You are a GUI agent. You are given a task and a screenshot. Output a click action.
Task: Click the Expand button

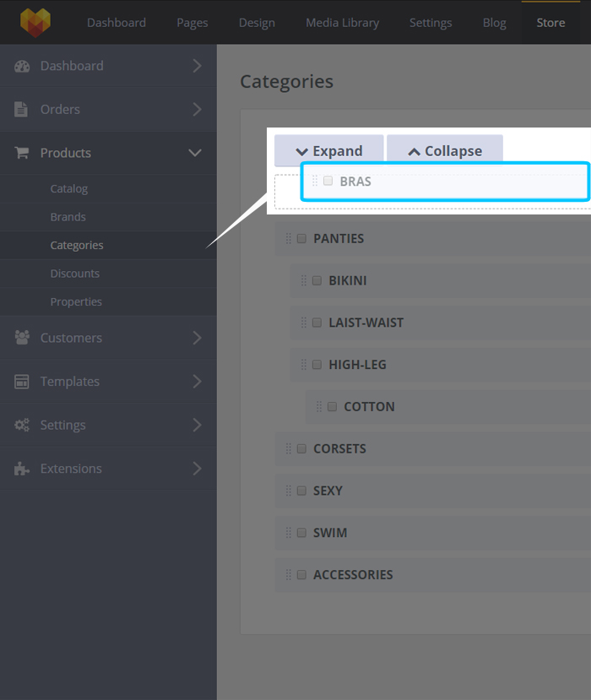point(329,151)
